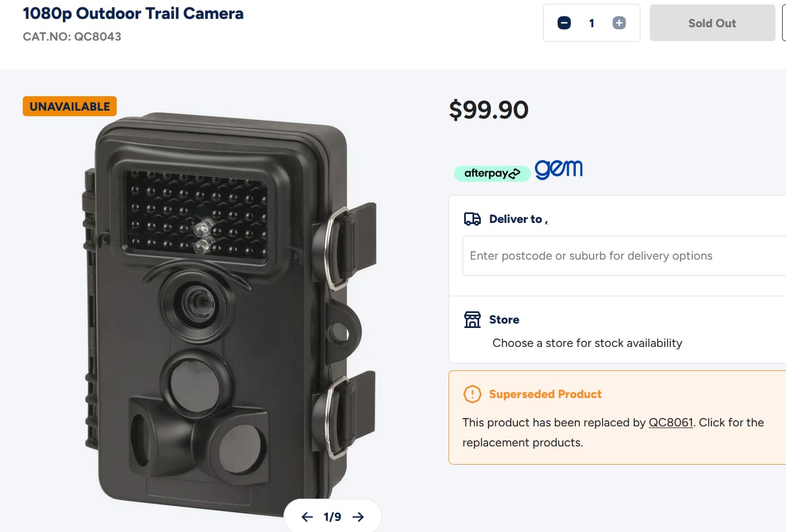Click the 1/9 image counter

[332, 517]
